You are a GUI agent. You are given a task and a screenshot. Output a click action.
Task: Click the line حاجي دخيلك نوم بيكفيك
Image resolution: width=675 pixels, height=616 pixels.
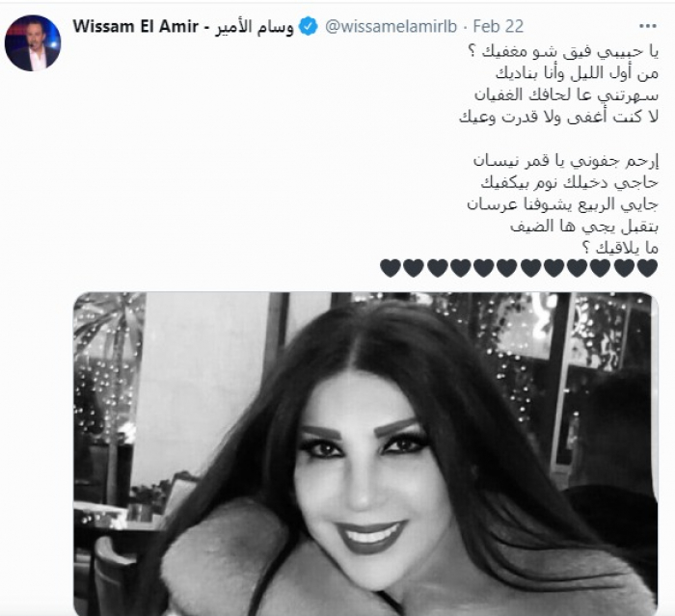[570, 182]
